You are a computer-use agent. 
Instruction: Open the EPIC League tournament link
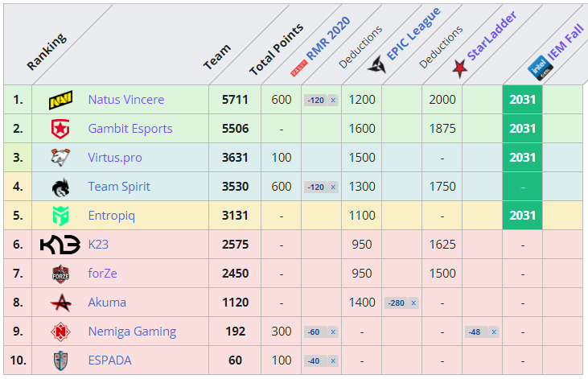point(413,34)
